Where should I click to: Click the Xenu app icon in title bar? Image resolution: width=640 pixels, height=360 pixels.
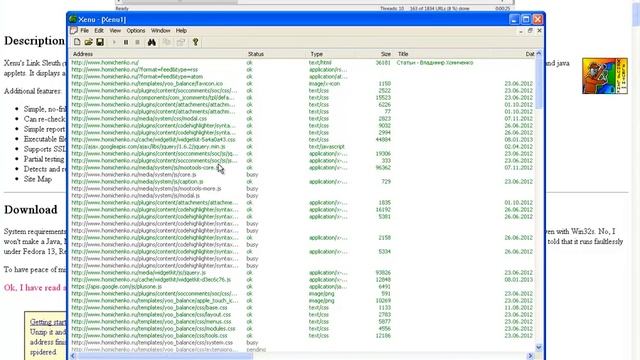pyautogui.click(x=73, y=19)
